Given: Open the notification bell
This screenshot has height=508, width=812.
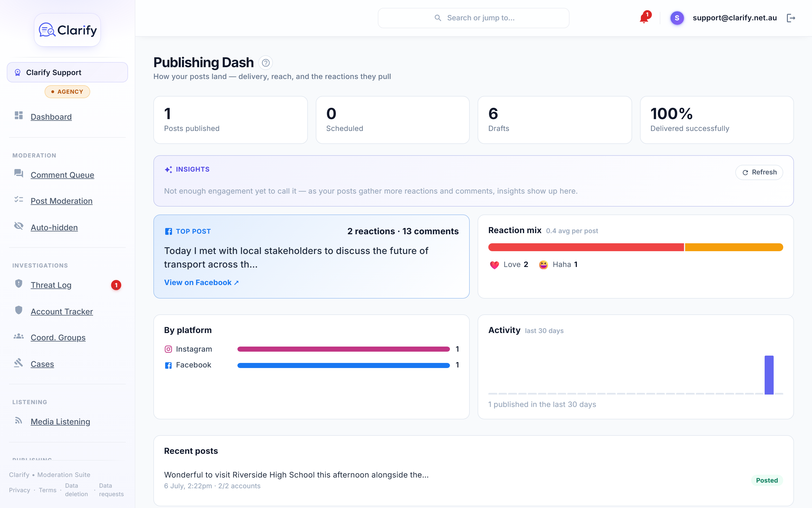Looking at the screenshot, I should click(644, 18).
